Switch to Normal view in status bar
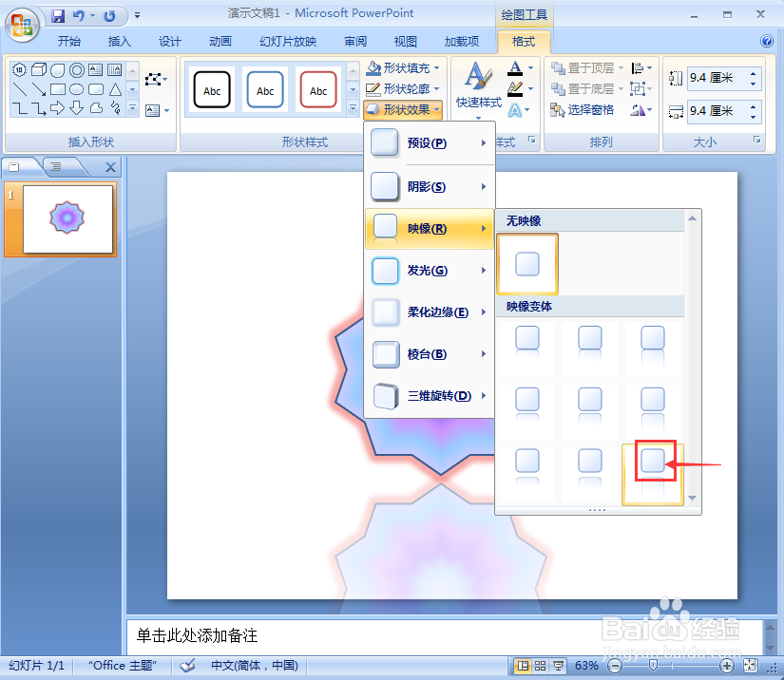Viewport: 784px width, 680px height. click(523, 666)
